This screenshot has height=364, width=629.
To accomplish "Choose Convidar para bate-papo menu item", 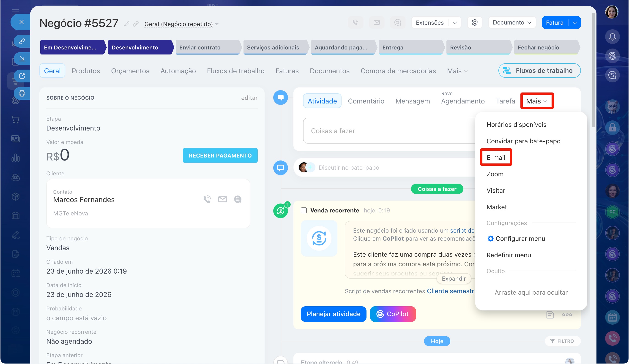I will point(523,141).
